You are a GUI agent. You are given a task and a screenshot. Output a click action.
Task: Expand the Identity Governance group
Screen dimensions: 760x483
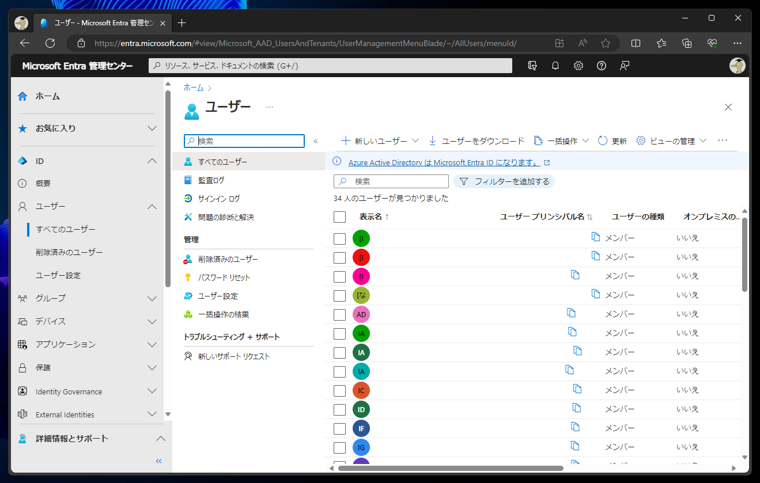click(152, 391)
